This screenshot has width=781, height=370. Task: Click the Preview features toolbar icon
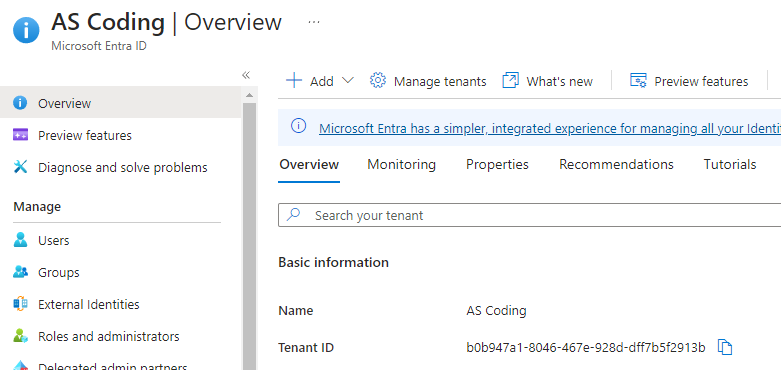coord(638,81)
